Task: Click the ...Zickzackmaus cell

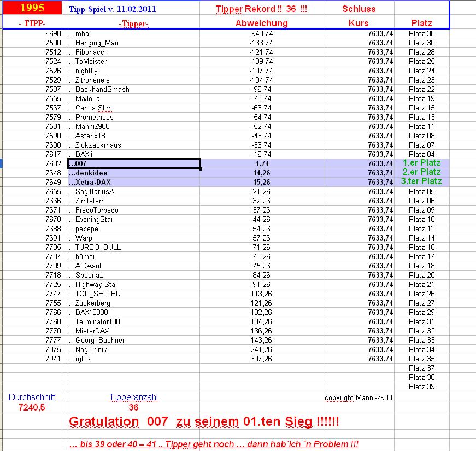Action: [134, 145]
